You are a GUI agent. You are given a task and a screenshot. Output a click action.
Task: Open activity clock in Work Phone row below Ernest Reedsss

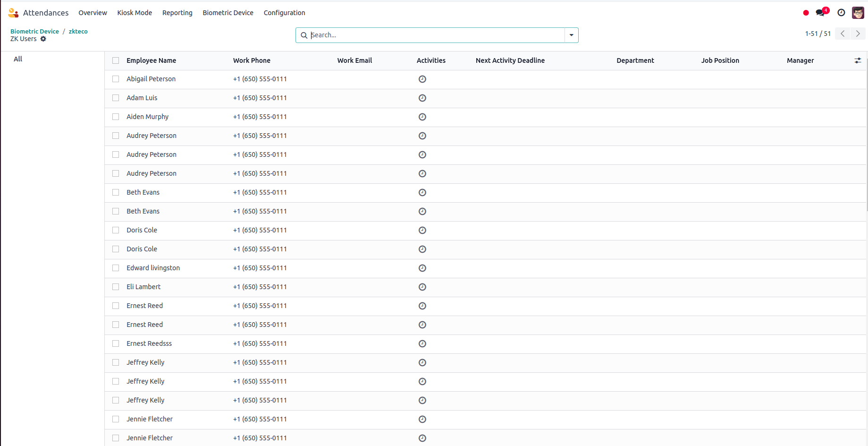point(422,362)
